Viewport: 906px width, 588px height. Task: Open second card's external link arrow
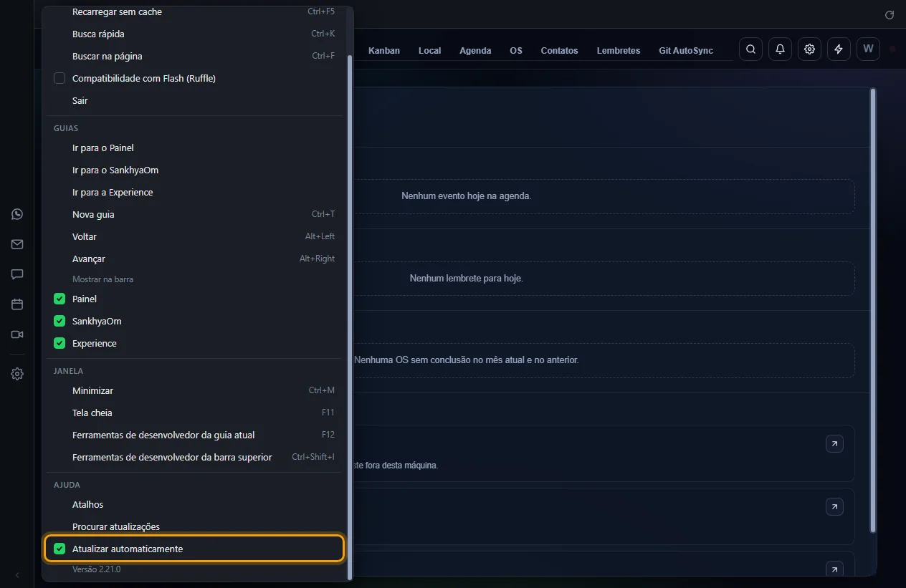click(834, 507)
